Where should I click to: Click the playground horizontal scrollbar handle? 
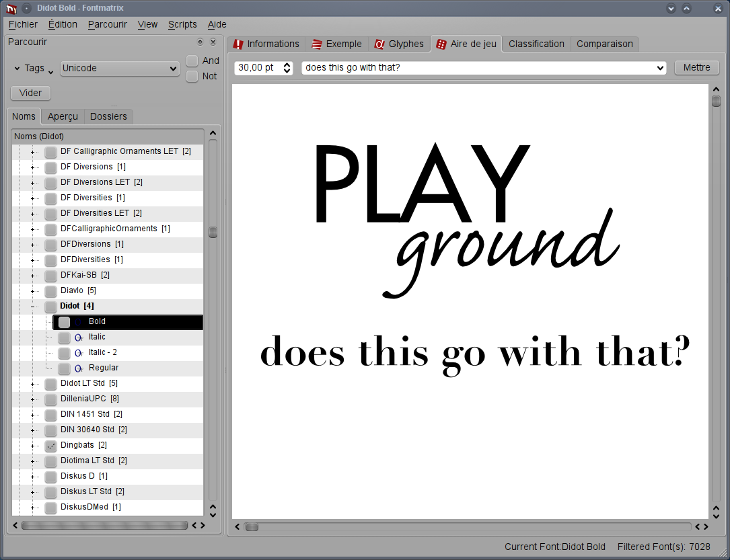click(252, 527)
